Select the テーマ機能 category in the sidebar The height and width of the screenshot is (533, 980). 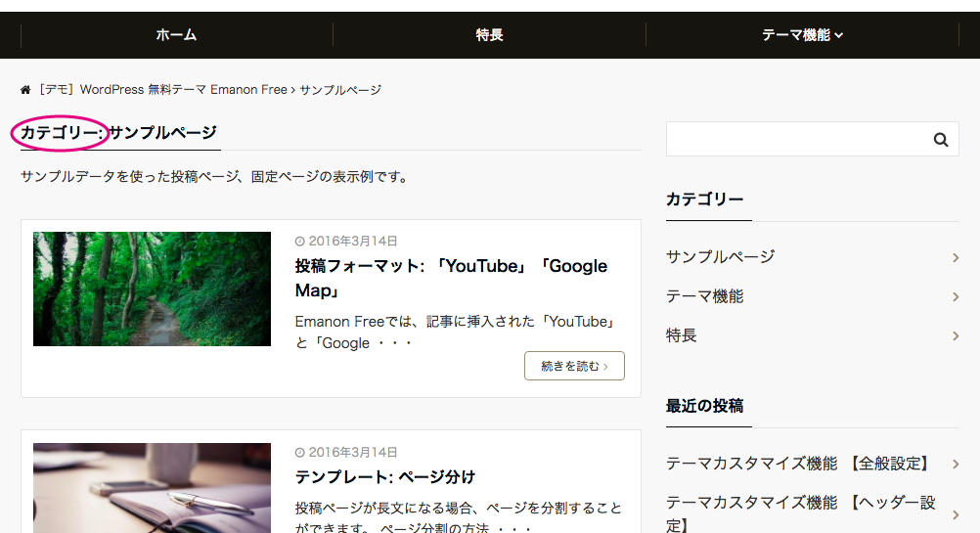click(704, 296)
